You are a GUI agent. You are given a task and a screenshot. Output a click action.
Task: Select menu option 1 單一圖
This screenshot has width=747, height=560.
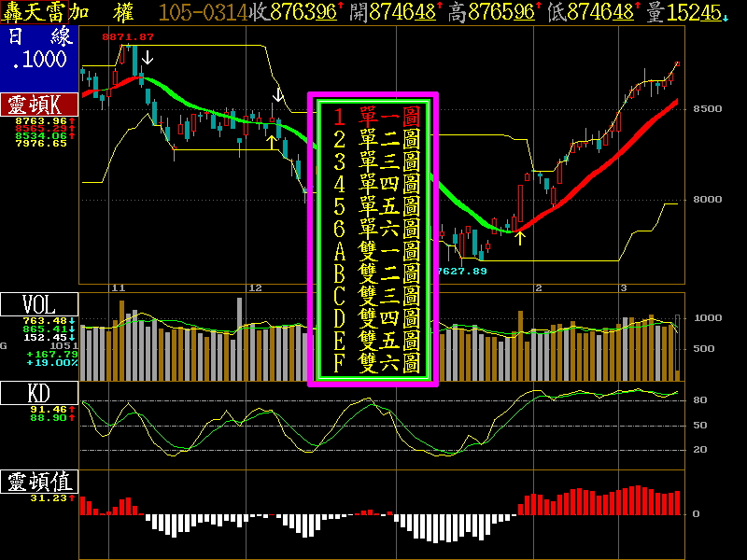coord(373,118)
